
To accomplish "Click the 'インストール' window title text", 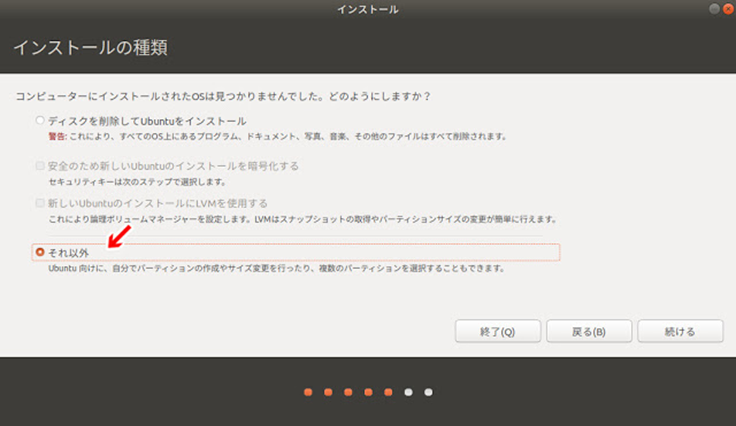I will (x=368, y=9).
